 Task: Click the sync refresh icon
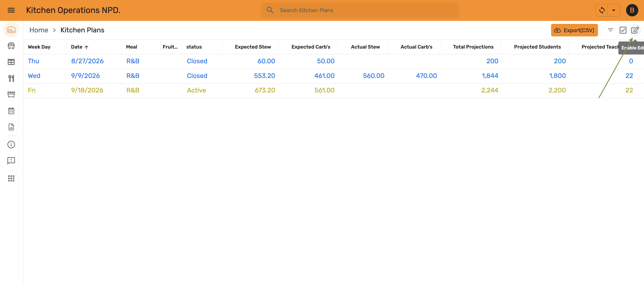coord(602,10)
